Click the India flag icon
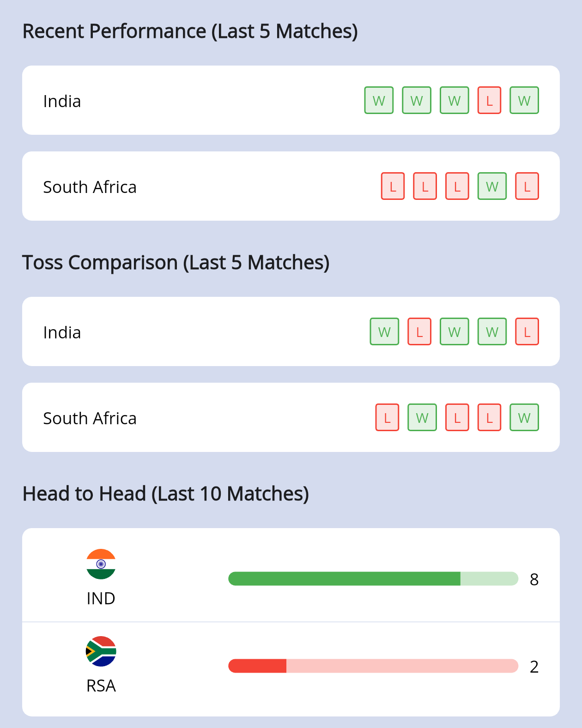 (101, 564)
